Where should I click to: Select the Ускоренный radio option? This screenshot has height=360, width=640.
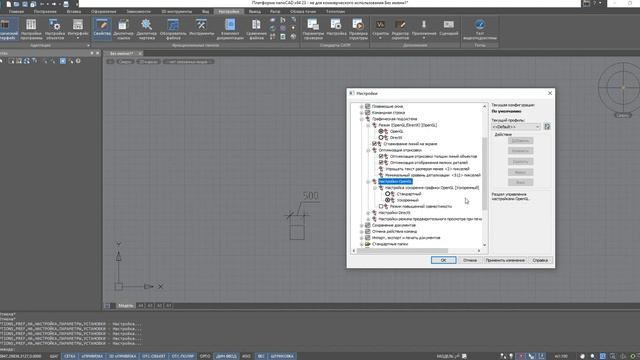(x=388, y=200)
